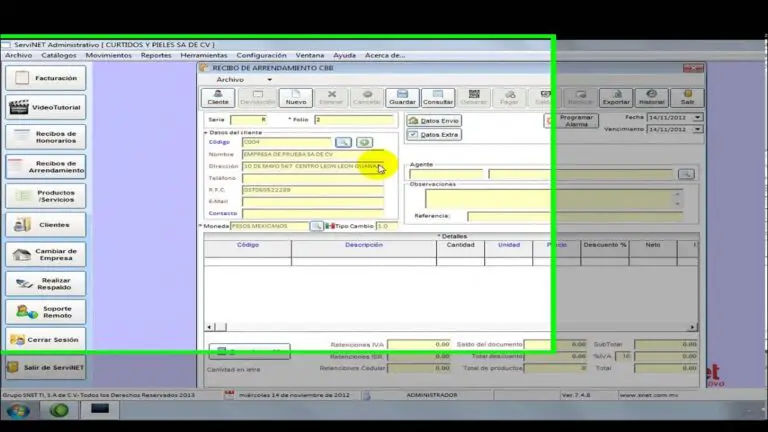Click the Moneda search magnifier icon
Viewport: 768px width, 432px height.
tap(316, 226)
